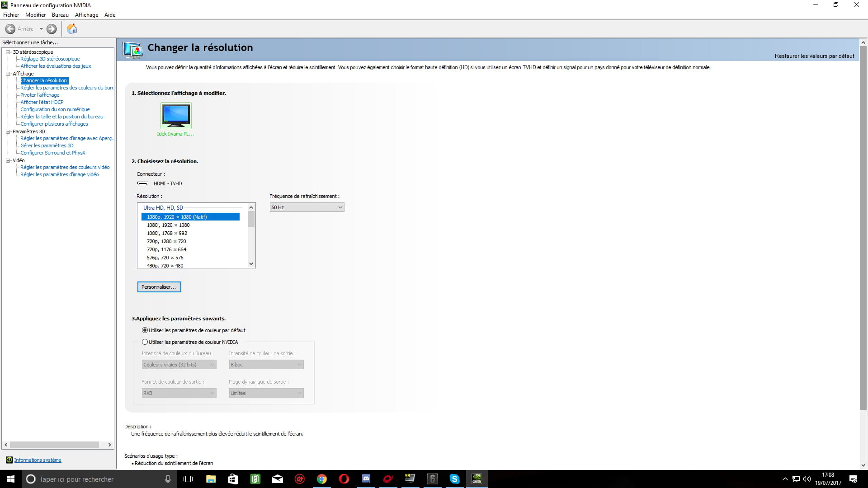Select default color settings radio button

click(x=145, y=330)
